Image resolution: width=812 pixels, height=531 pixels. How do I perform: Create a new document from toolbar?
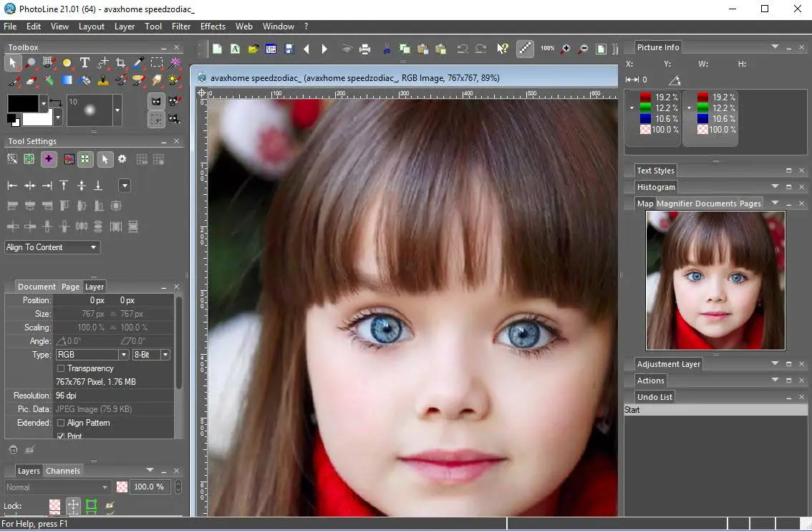217,49
